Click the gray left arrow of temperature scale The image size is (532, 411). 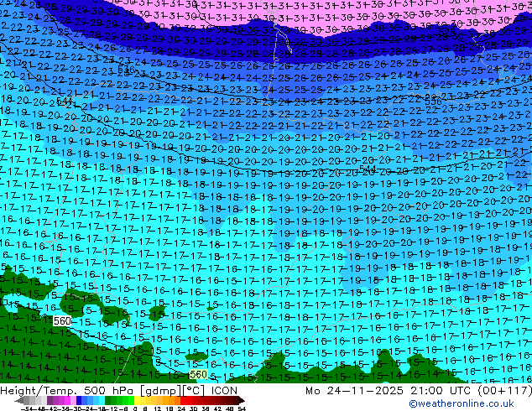[x=19, y=401]
